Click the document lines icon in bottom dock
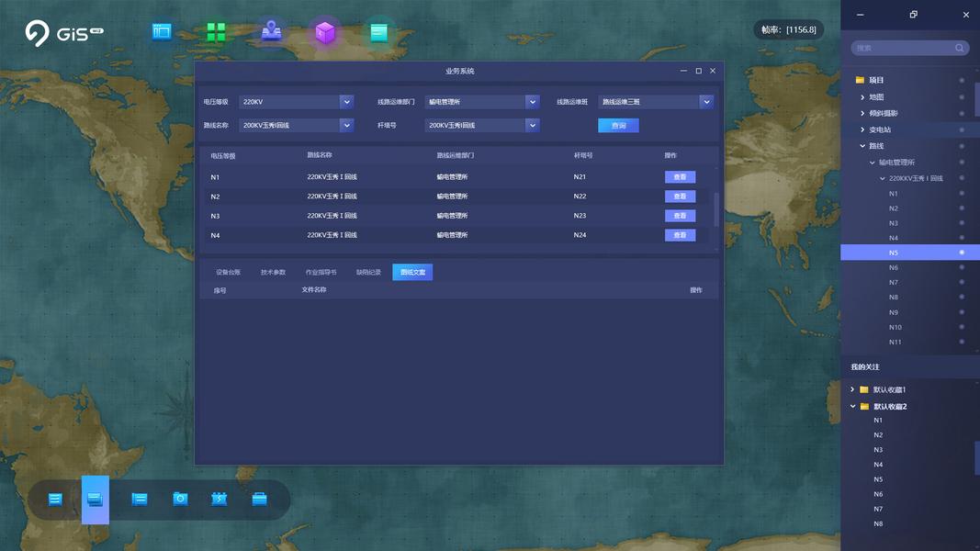This screenshot has width=980, height=551. click(x=140, y=499)
